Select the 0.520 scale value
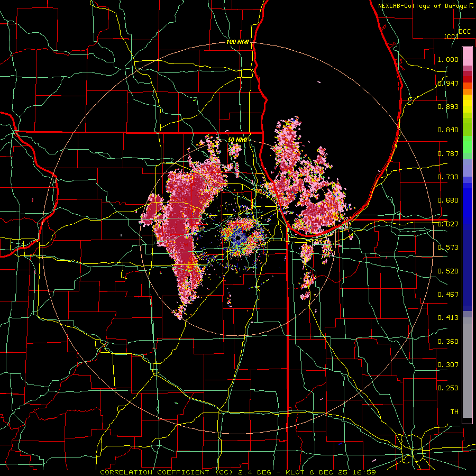This screenshot has height=476, width=476. [x=448, y=271]
